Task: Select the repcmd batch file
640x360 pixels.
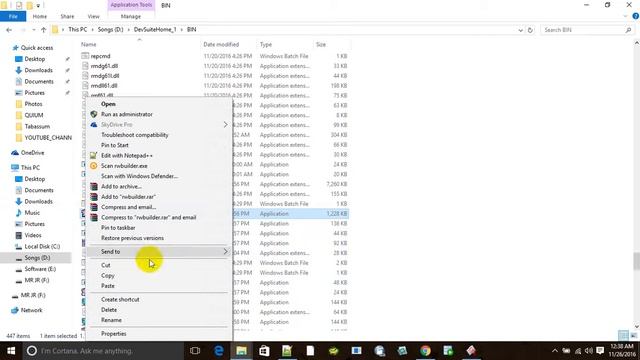Action: (100, 56)
